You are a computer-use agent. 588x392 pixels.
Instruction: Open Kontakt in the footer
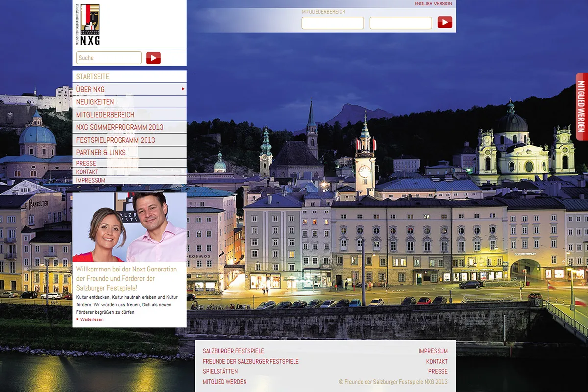point(437,362)
